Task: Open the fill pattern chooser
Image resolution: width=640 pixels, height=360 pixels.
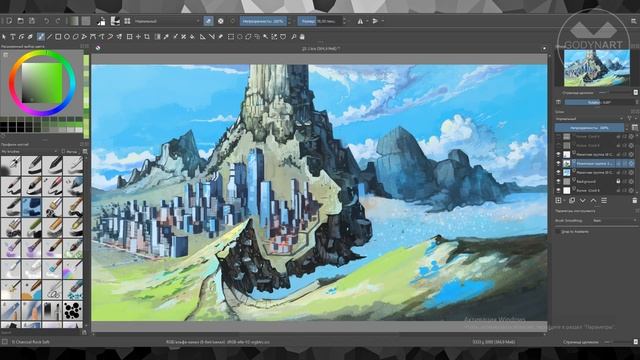Action: pyautogui.click(x=86, y=21)
